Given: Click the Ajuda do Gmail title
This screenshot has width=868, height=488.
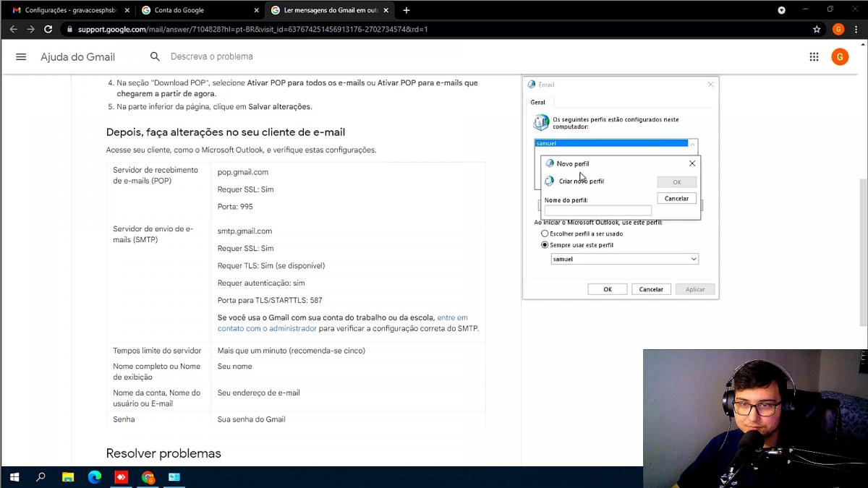Looking at the screenshot, I should 77,57.
